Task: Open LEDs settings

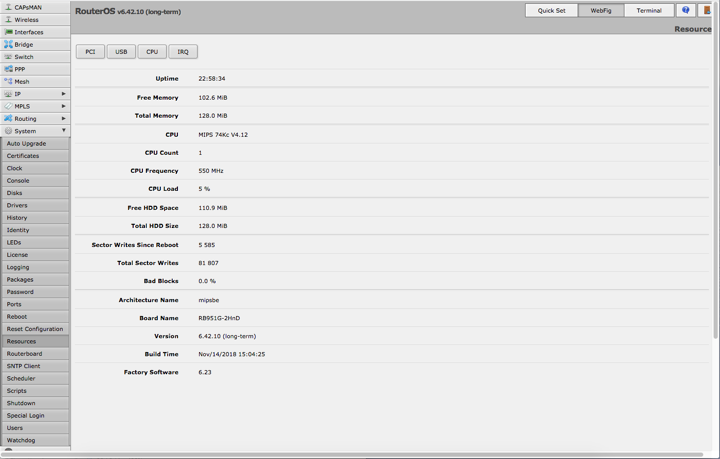Action: [x=35, y=243]
